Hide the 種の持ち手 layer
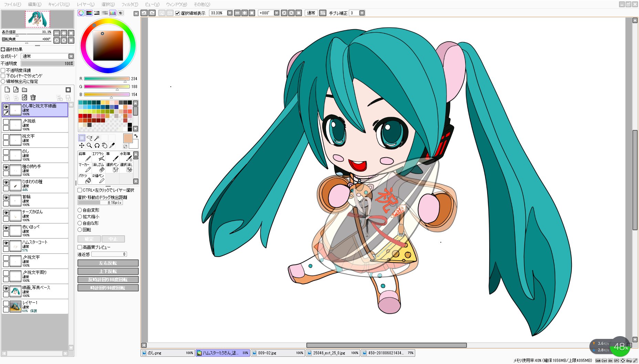 pyautogui.click(x=6, y=167)
